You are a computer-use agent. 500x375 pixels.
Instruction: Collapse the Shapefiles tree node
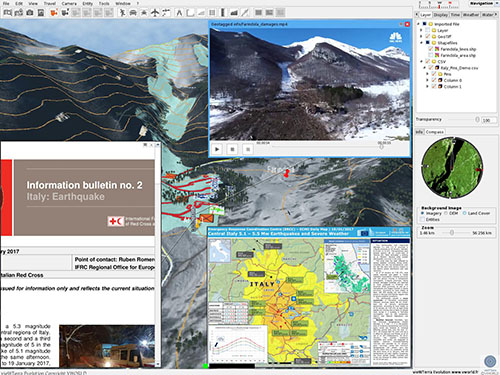421,43
